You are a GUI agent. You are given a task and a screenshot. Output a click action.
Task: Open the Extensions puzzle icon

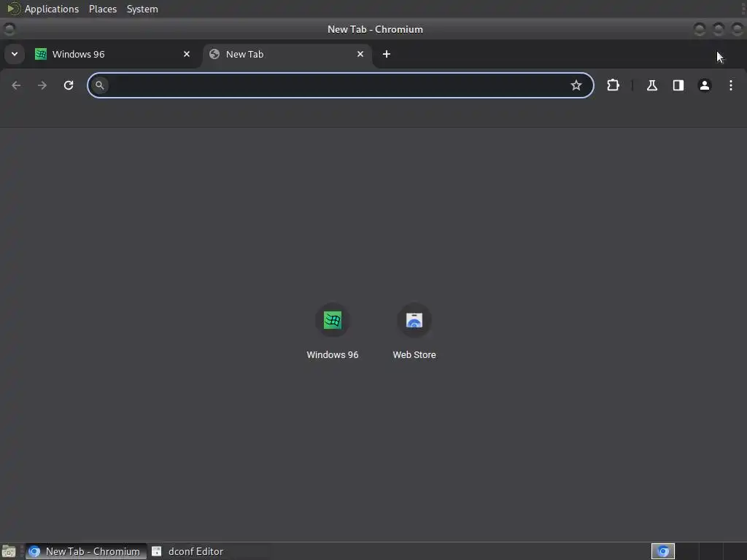tap(613, 85)
